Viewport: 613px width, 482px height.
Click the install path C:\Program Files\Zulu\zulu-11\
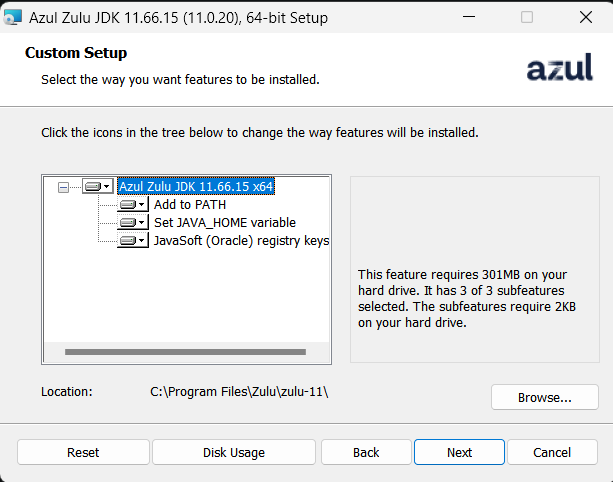point(239,392)
